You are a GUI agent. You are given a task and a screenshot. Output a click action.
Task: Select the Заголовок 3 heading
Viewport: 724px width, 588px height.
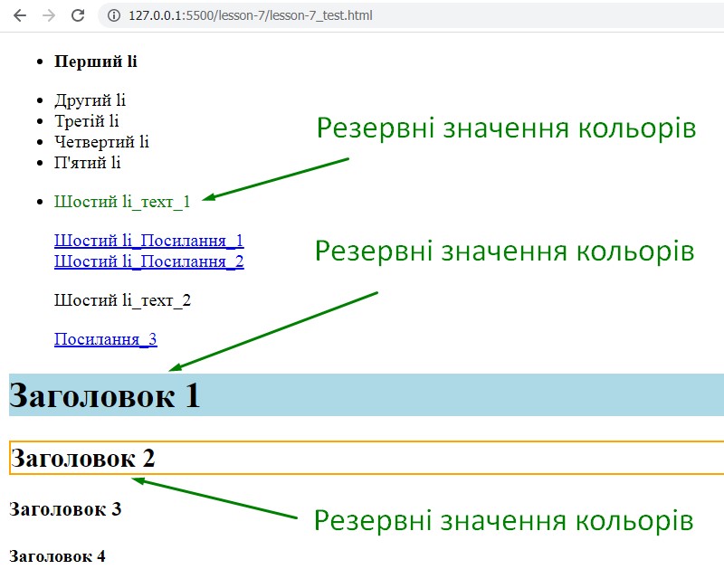point(65,509)
